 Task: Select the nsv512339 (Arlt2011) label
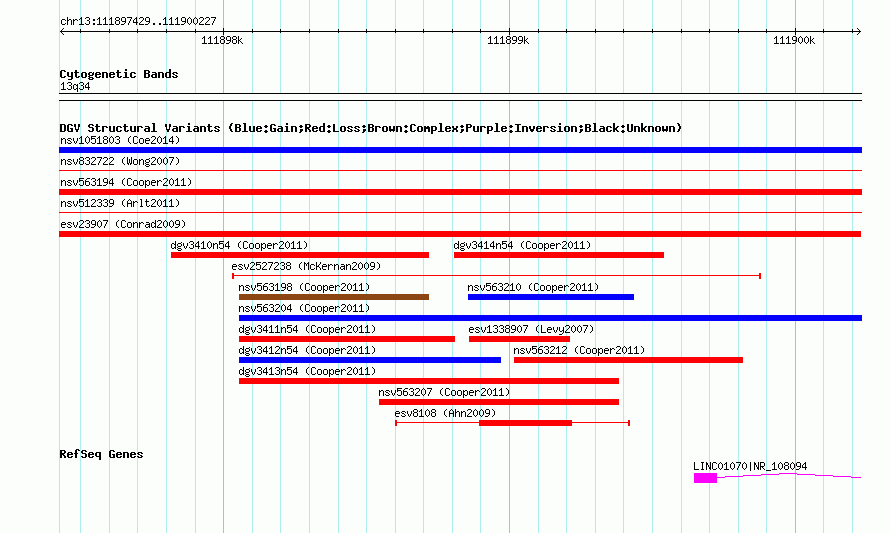coord(120,203)
